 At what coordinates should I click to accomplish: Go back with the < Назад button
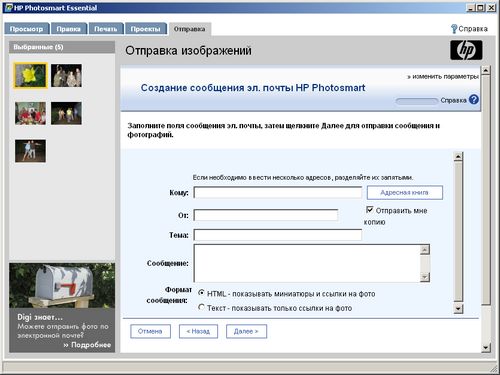198,331
